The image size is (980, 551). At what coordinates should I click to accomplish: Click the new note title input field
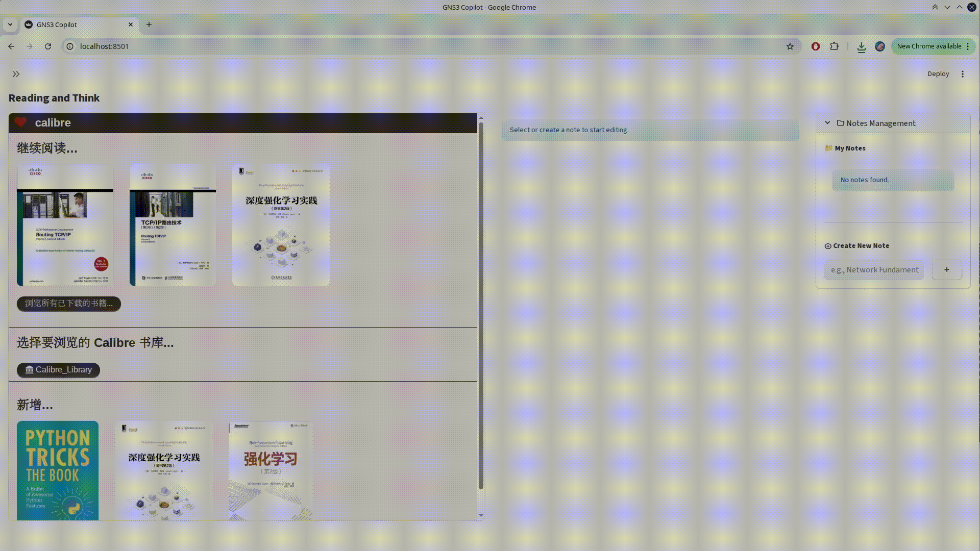(x=874, y=269)
